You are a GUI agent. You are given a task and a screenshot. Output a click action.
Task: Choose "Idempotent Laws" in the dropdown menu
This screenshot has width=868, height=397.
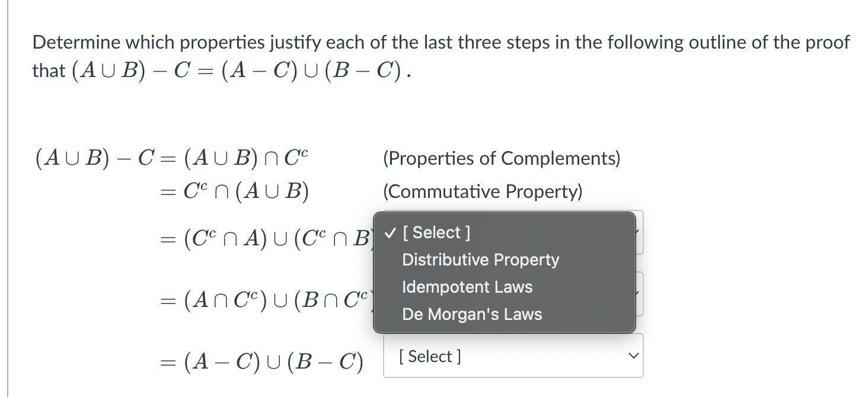coord(467,287)
